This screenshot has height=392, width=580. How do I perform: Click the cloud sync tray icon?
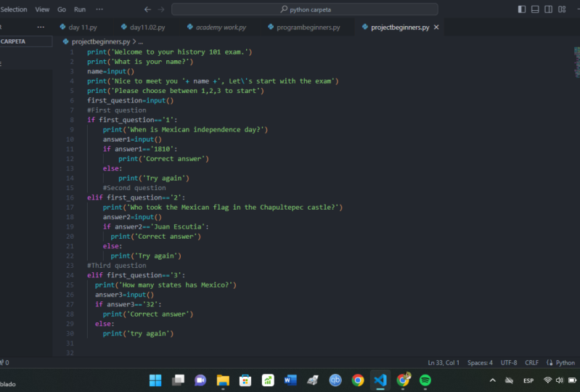[510, 380]
